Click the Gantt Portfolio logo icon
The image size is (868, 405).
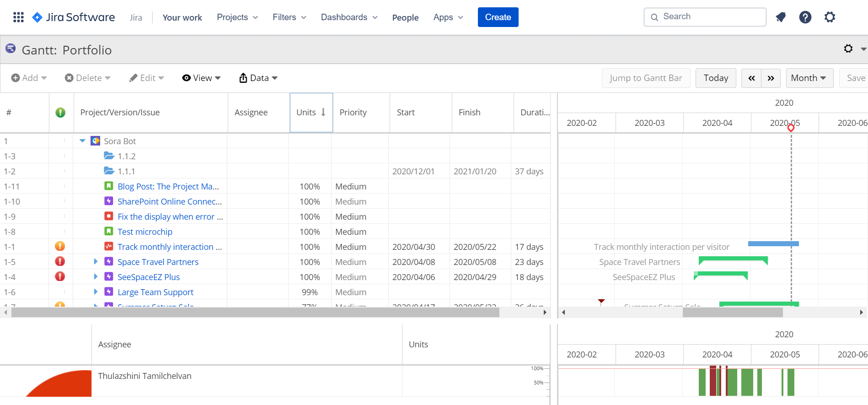11,48
